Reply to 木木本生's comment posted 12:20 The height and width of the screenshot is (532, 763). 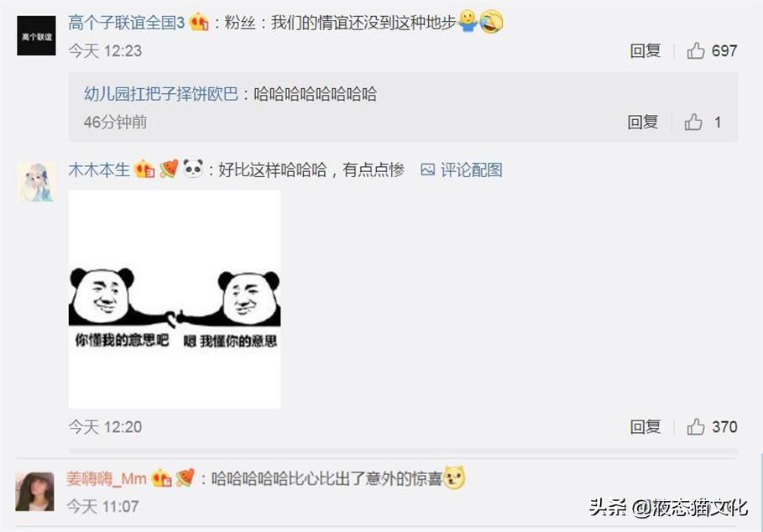coord(645,427)
